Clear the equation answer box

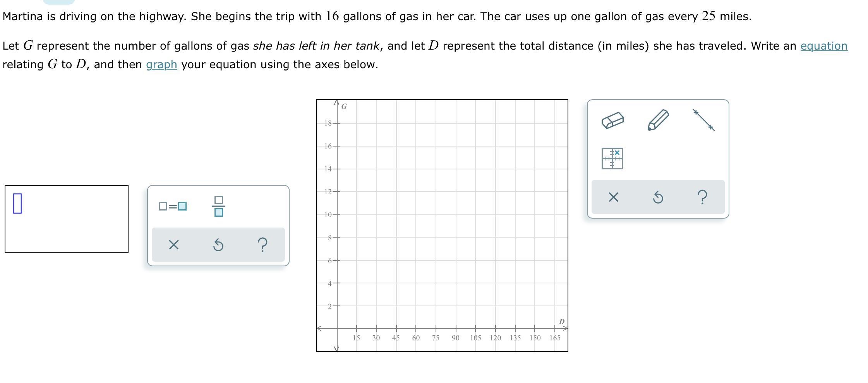174,245
